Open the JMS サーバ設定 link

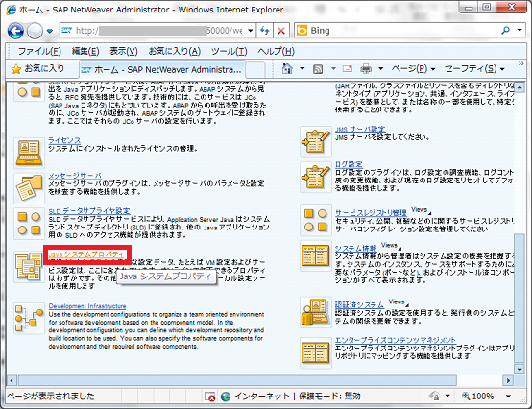tap(360, 129)
